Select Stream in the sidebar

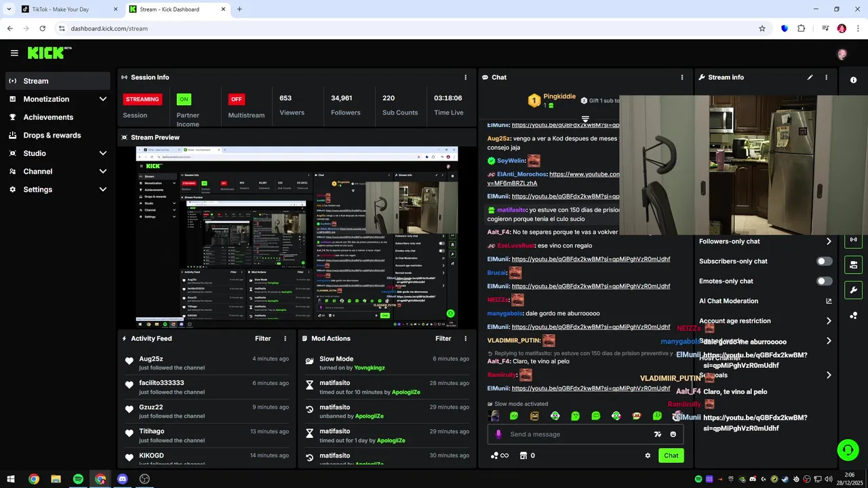pos(58,81)
